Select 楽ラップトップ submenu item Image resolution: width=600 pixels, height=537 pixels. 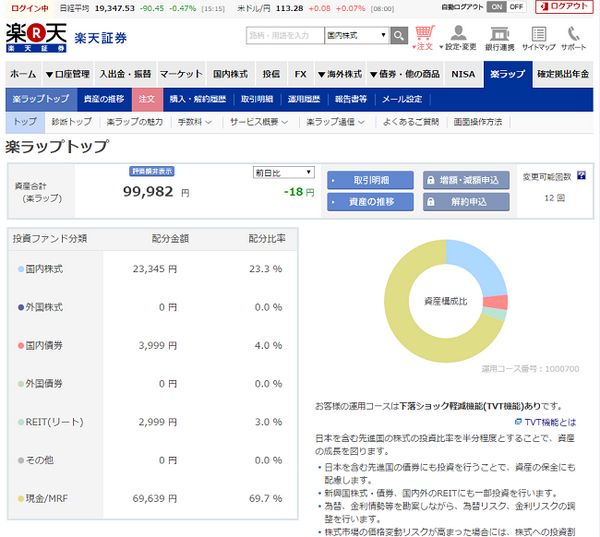tap(41, 99)
